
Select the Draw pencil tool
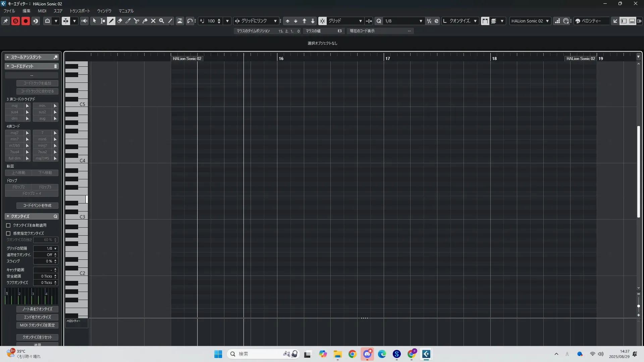[111, 21]
